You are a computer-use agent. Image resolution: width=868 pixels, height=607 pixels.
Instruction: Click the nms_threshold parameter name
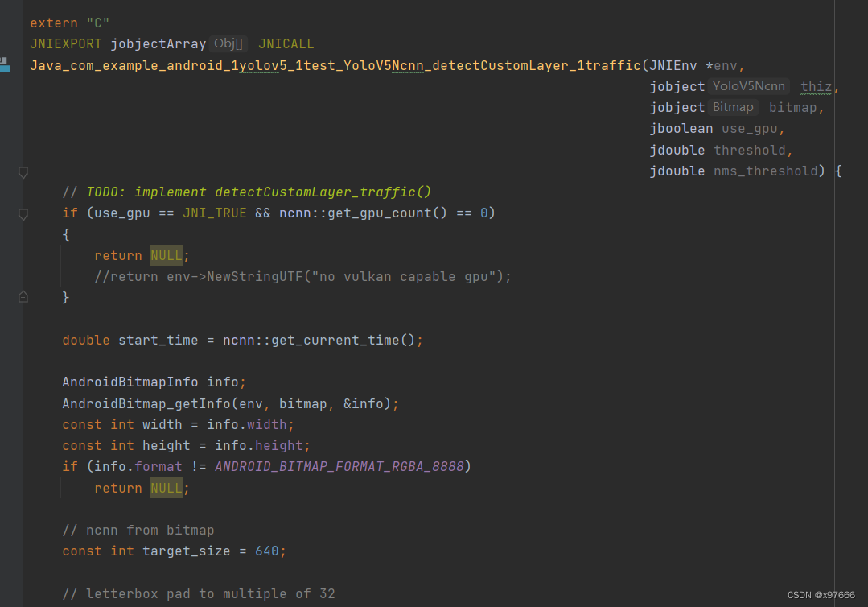click(x=766, y=171)
